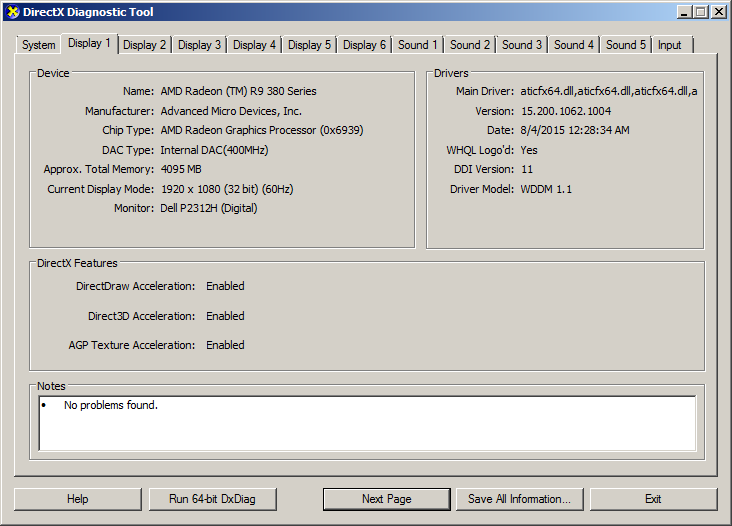
Task: Close the DirectX Diagnostic Tool window
Action: tap(718, 12)
